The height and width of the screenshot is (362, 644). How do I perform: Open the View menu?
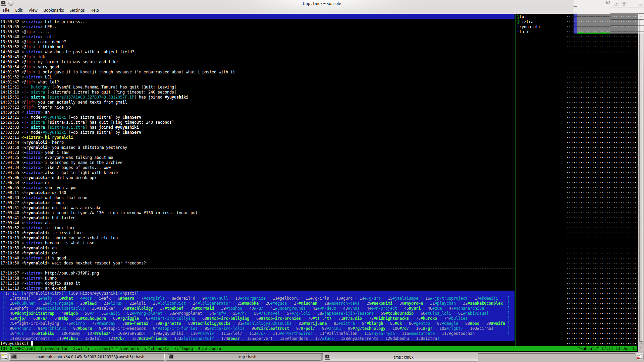pyautogui.click(x=33, y=10)
